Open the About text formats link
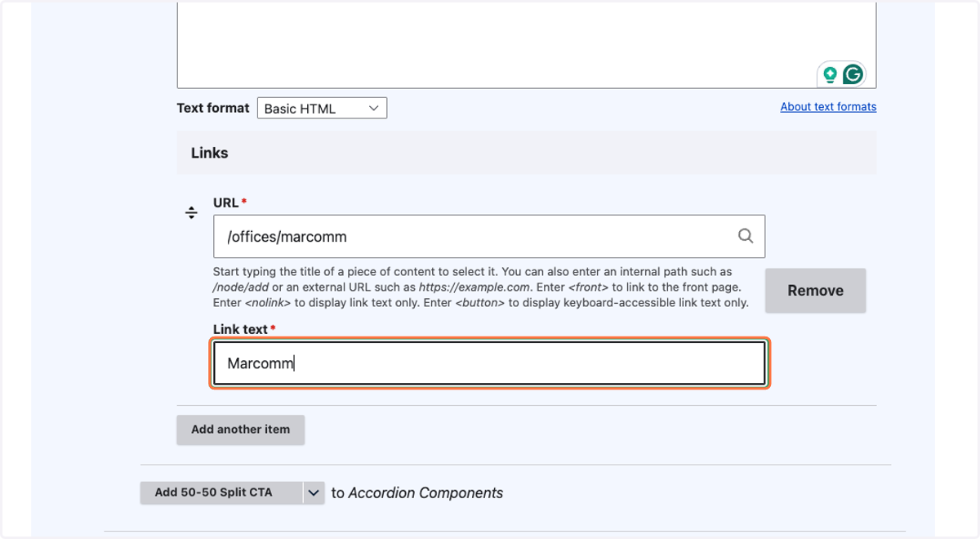The image size is (980, 539). [828, 107]
